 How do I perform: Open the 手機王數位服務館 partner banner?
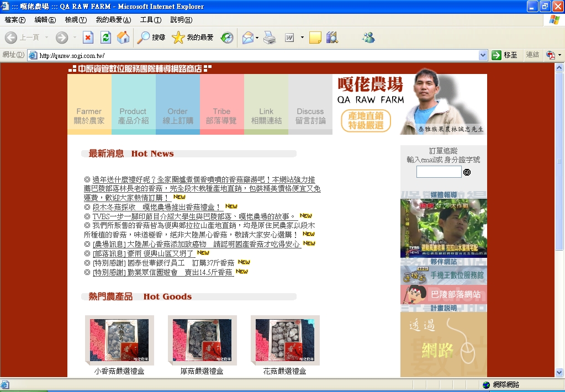443,276
